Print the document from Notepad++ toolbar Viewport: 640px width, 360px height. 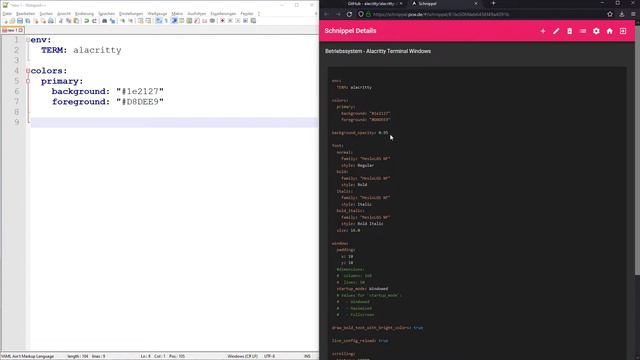(51, 20)
